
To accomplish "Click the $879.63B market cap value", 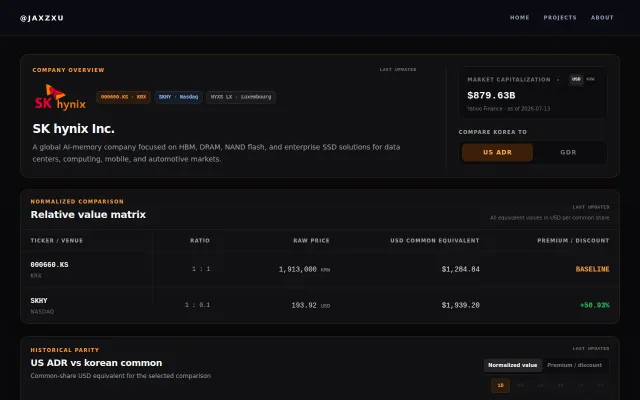I will 491,95.
